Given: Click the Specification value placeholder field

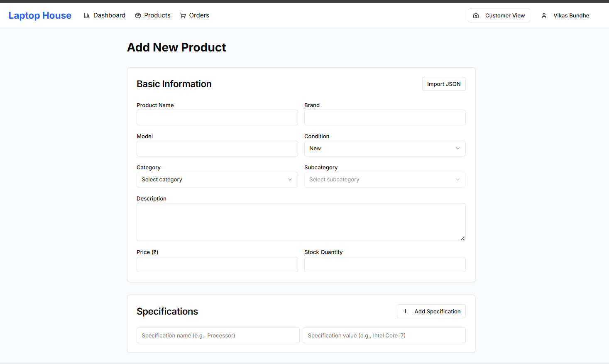Looking at the screenshot, I should coord(384,335).
